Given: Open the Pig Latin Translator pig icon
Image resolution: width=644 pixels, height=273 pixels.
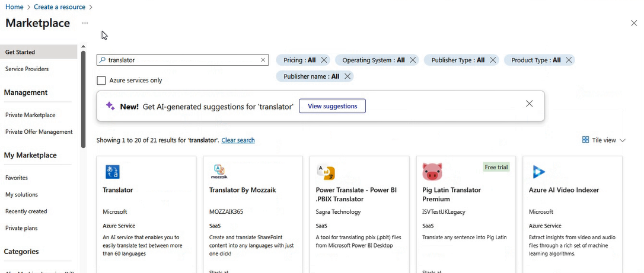Looking at the screenshot, I should click(432, 172).
